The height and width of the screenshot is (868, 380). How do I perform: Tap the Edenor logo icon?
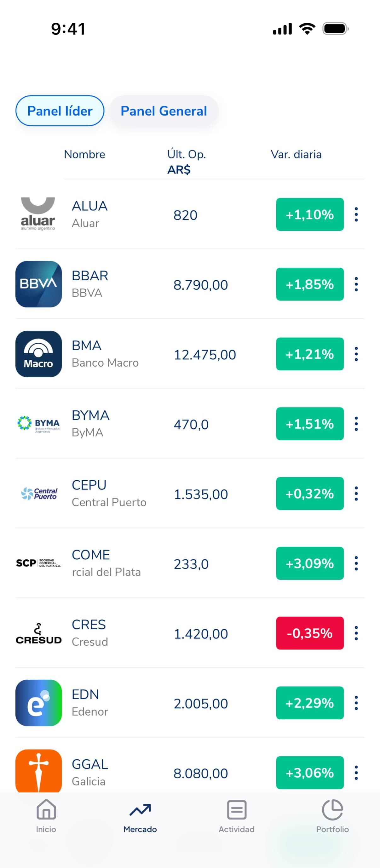click(38, 703)
